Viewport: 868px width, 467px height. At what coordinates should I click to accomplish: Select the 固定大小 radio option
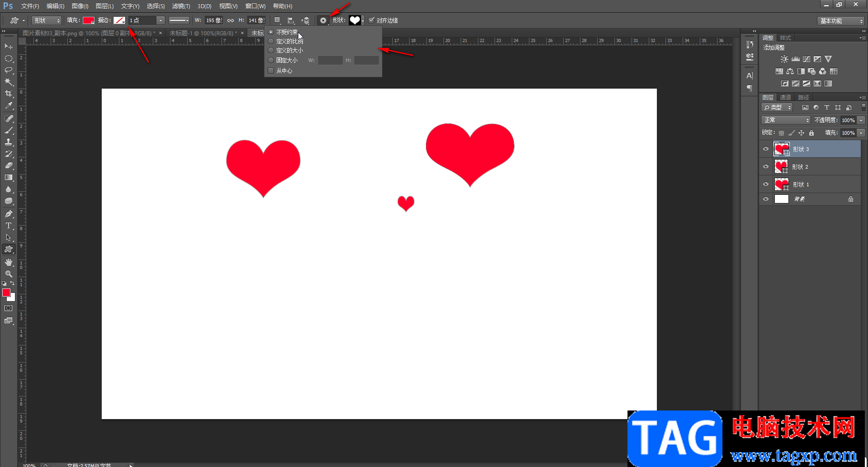pos(271,60)
